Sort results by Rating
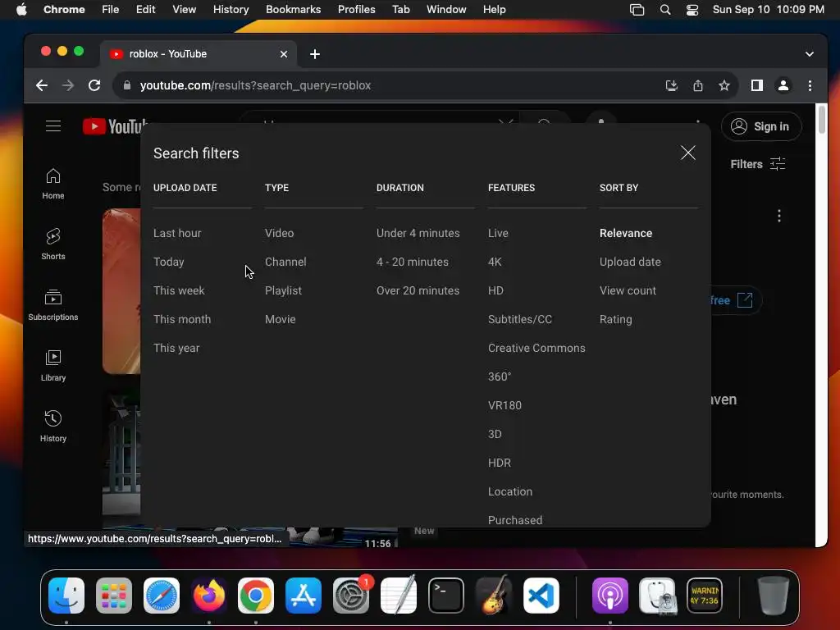This screenshot has height=630, width=840. click(615, 319)
